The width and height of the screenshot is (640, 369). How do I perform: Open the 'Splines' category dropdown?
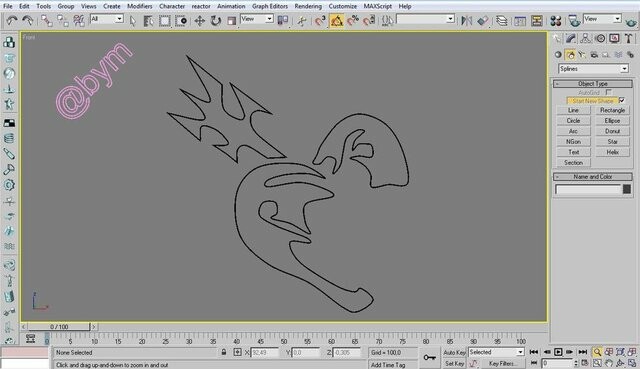click(x=624, y=69)
